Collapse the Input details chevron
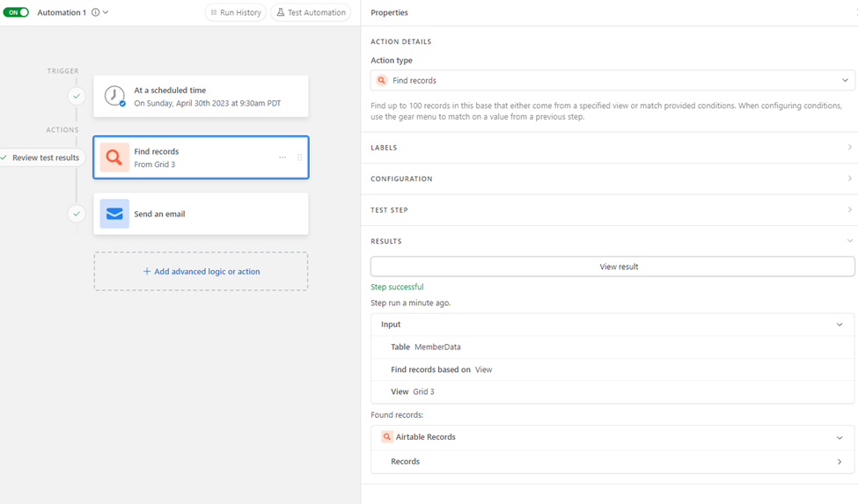Viewport: 858px width, 504px height. (840, 325)
